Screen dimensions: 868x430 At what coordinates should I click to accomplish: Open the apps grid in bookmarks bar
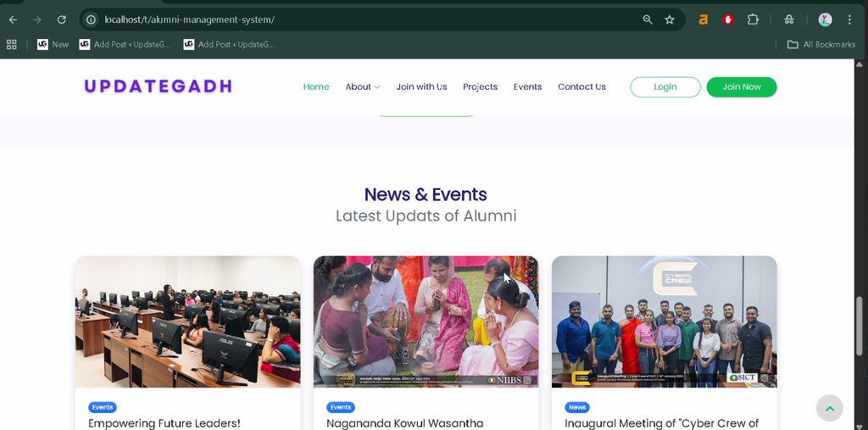[11, 44]
